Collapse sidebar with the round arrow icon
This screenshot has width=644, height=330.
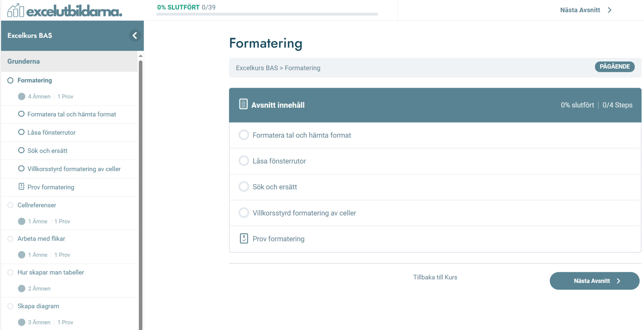pyautogui.click(x=135, y=36)
